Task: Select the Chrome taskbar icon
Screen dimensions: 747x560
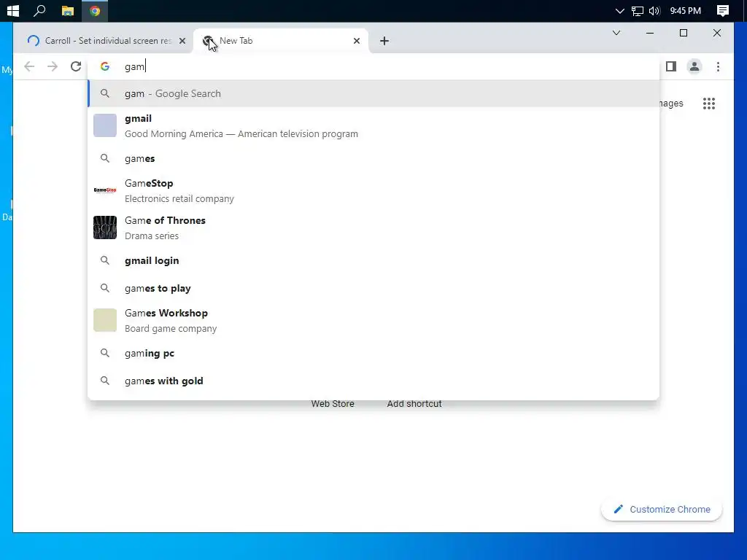Action: tap(95, 10)
